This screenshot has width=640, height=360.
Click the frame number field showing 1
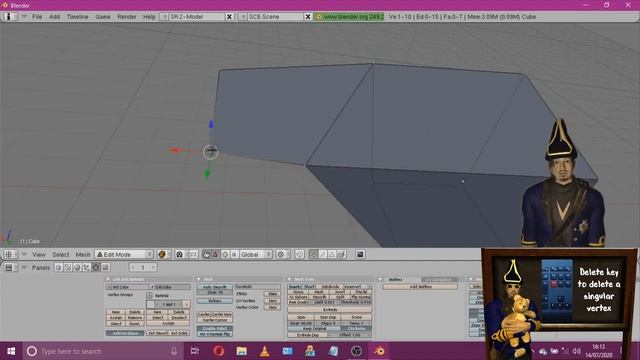pyautogui.click(x=143, y=267)
